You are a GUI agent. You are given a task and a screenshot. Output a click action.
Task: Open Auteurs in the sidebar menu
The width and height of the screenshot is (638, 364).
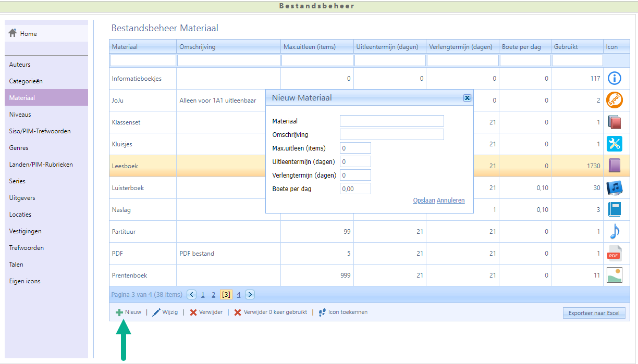point(20,65)
